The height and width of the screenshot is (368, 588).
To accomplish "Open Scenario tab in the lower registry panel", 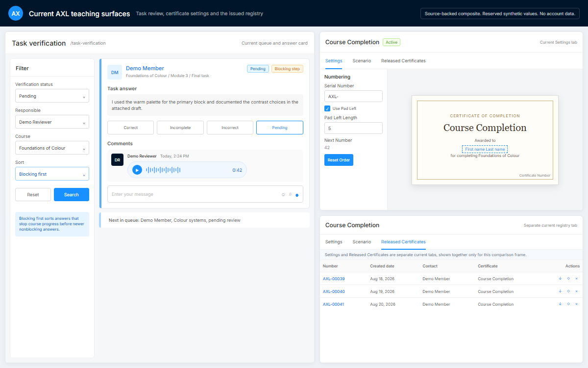I will click(362, 242).
